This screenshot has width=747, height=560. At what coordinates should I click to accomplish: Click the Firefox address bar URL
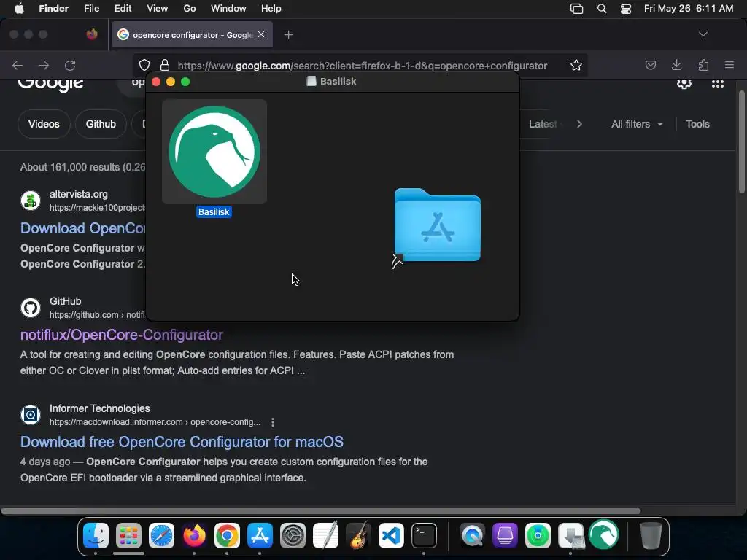coord(362,66)
